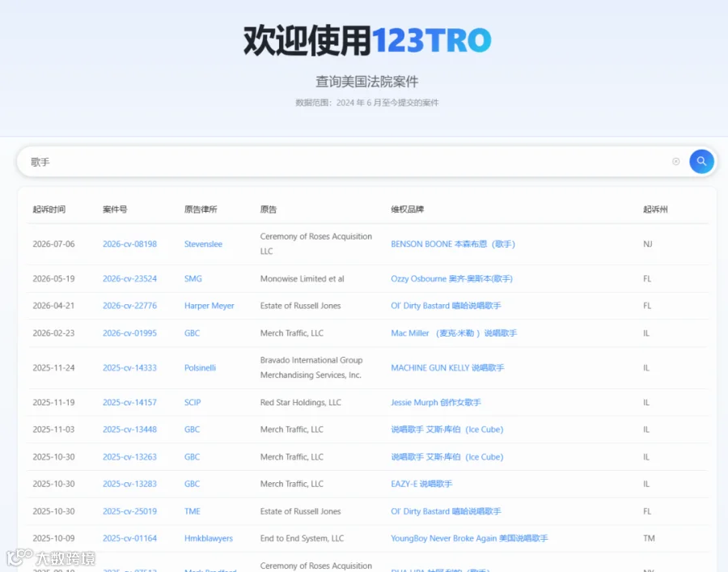Open the SMG law firm link
Viewport: 728px width, 572px height.
193,278
